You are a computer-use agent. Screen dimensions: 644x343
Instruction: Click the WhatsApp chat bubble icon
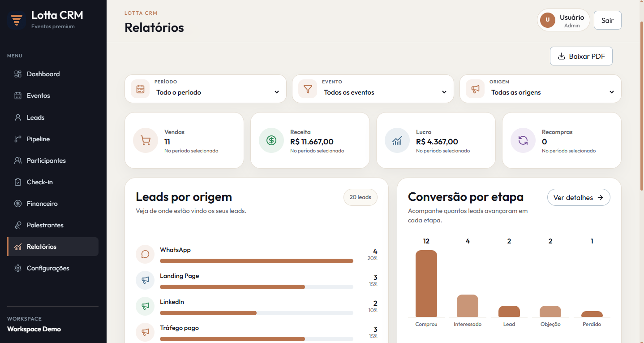(x=145, y=254)
